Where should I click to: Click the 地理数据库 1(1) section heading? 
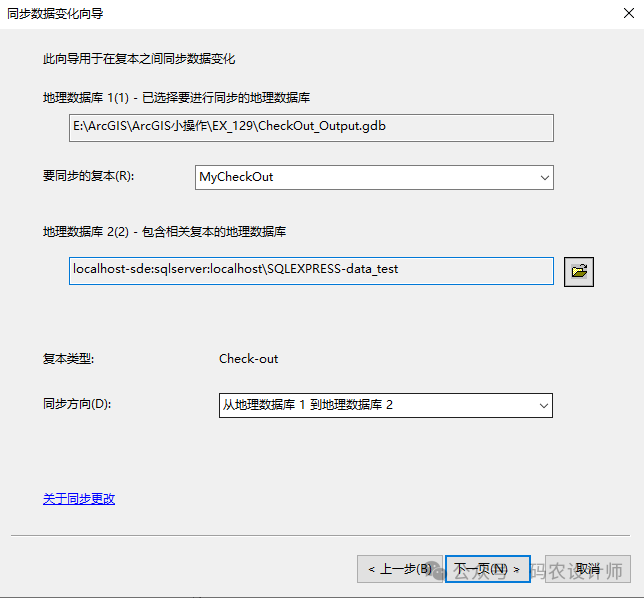coord(176,98)
